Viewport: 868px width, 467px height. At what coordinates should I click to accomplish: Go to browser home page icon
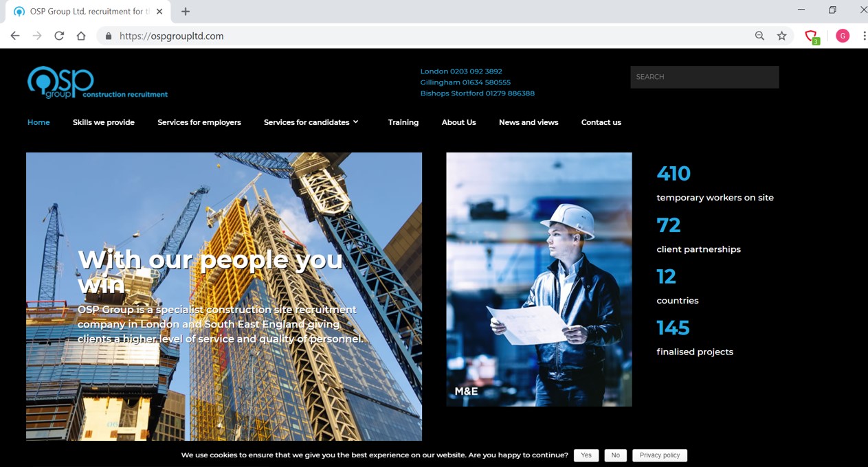click(x=81, y=36)
